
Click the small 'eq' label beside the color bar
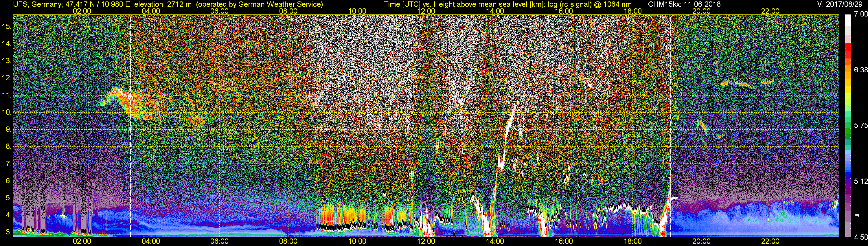[857, 215]
